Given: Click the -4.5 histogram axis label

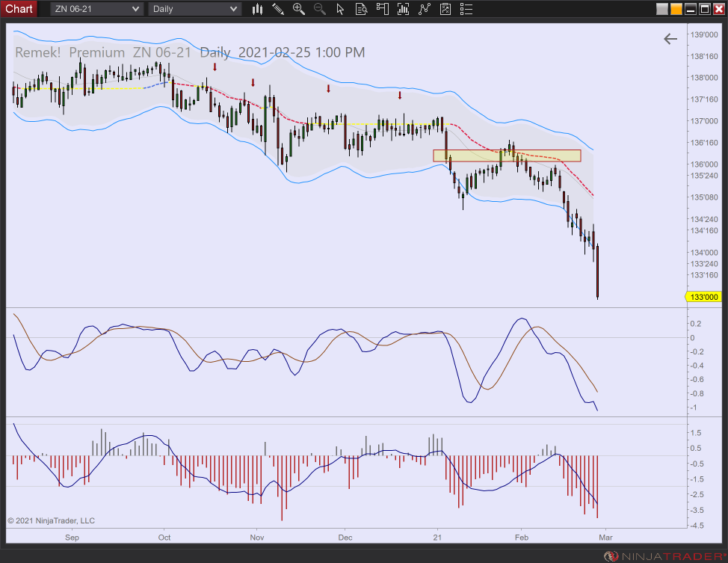Looking at the screenshot, I should click(697, 526).
